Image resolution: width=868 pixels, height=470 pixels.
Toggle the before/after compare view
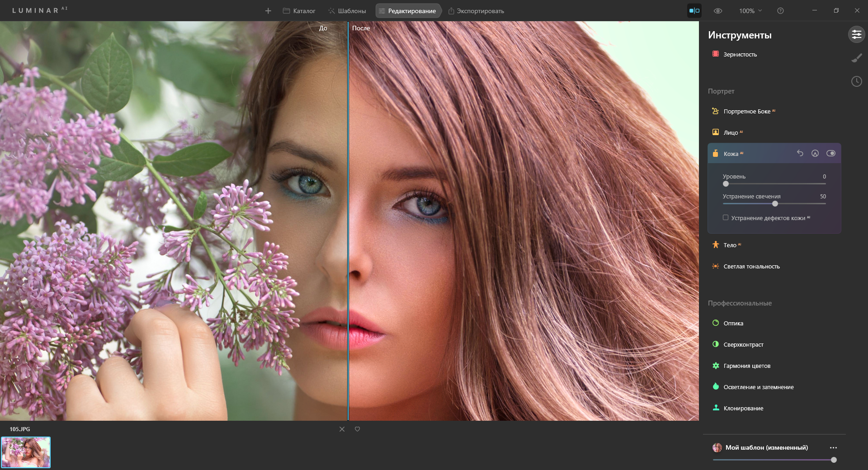[694, 11]
